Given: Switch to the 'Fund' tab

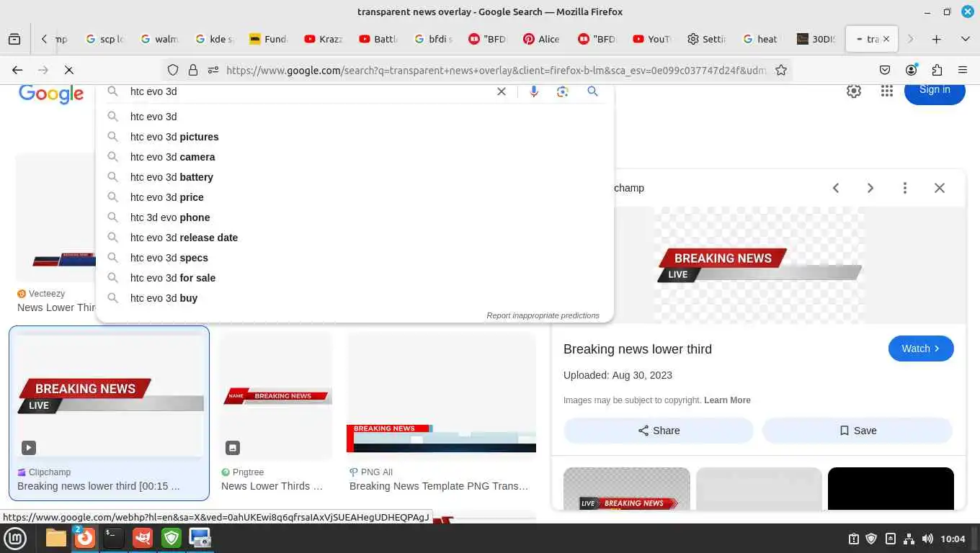Looking at the screenshot, I should 269,39.
